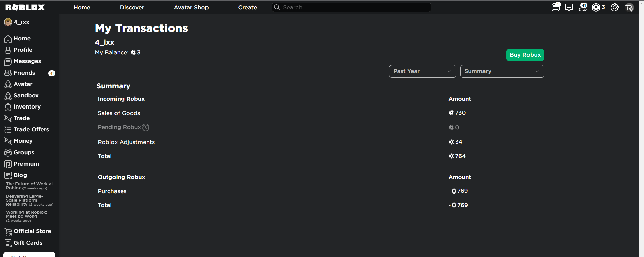644x257 pixels.
Task: Click the Friends icon in the sidebar
Action: coord(8,73)
